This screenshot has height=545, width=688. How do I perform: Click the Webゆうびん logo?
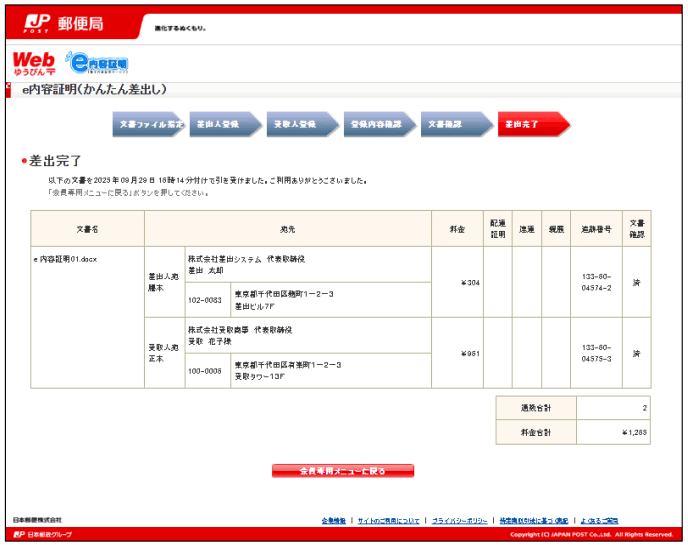[34, 64]
